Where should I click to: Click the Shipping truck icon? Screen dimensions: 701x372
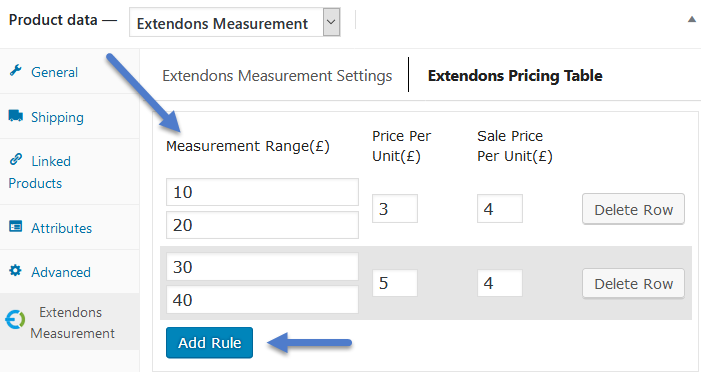tap(16, 116)
